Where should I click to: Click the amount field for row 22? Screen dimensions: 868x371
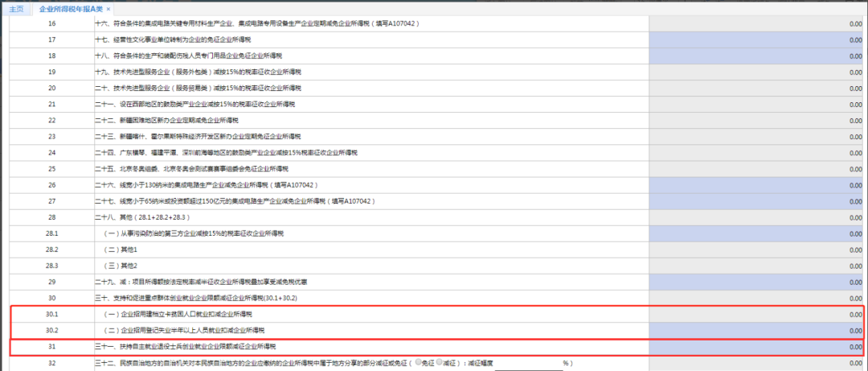click(756, 121)
